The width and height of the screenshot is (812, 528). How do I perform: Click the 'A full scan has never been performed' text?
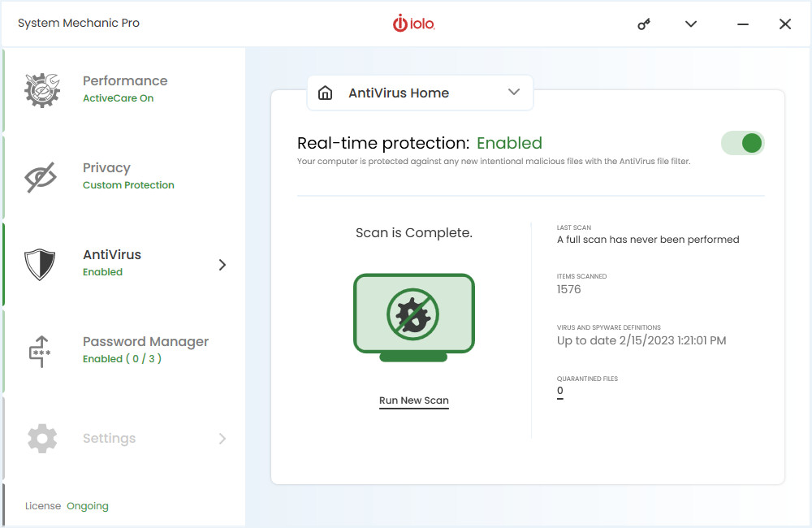(648, 240)
